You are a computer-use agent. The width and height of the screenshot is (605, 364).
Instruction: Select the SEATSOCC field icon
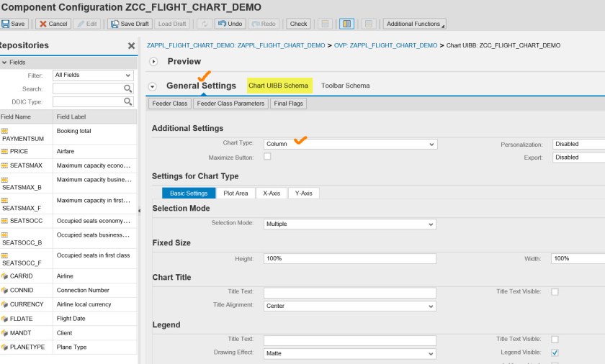pos(4,221)
